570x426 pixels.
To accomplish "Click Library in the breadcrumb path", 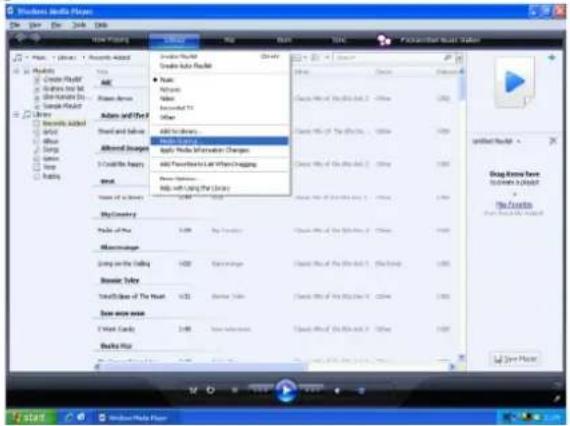I will pyautogui.click(x=66, y=58).
